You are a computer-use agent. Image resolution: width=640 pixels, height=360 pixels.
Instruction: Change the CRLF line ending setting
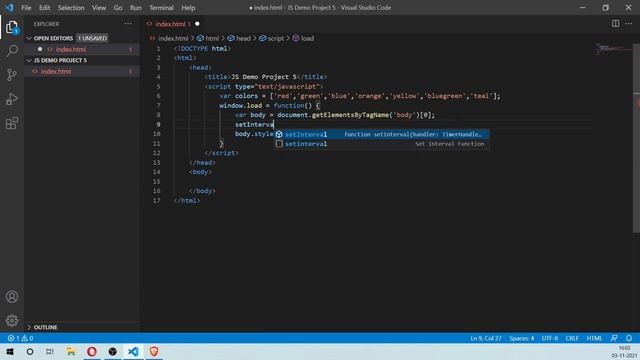[572, 338]
